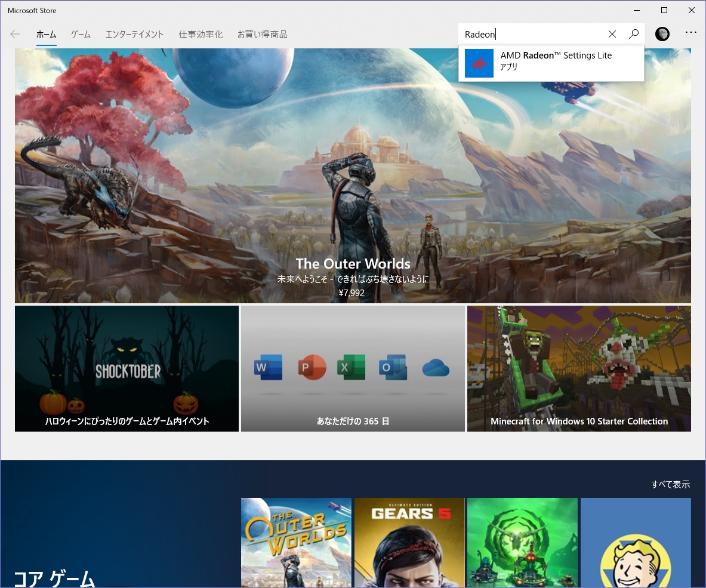Image resolution: width=706 pixels, height=588 pixels.
Task: Click the Vault Boy game thumbnail
Action: pos(635,542)
